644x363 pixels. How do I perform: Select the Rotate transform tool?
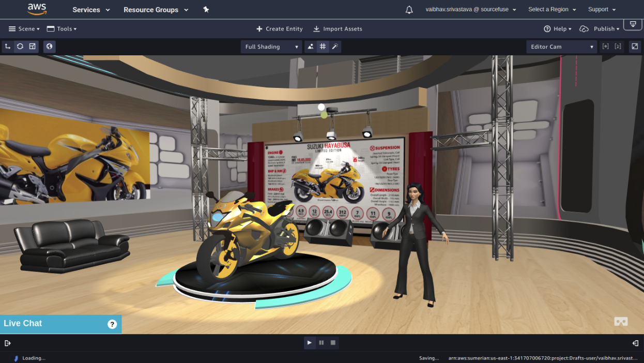[x=20, y=47]
